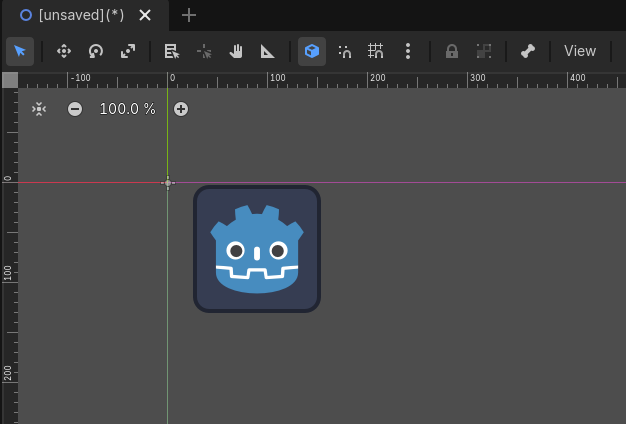The width and height of the screenshot is (626, 424).
Task: Open list of selectable nodes tool
Action: pyautogui.click(x=172, y=52)
